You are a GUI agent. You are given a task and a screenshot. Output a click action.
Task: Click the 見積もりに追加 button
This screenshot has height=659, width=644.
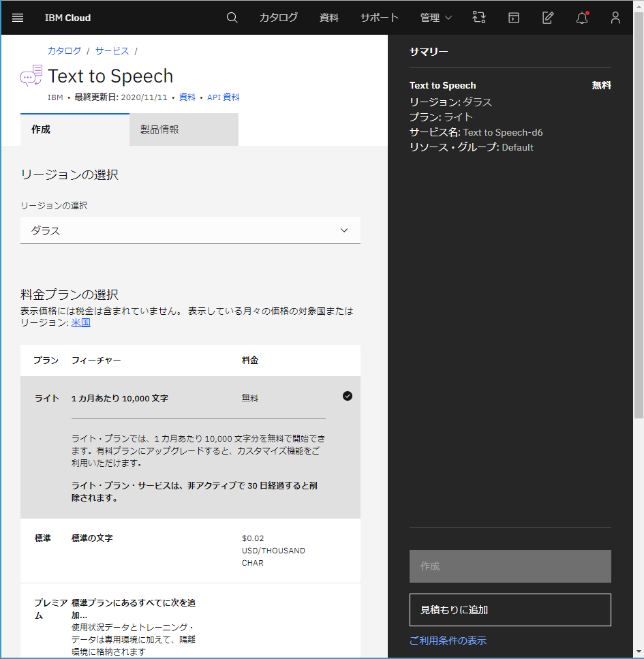tap(510, 610)
